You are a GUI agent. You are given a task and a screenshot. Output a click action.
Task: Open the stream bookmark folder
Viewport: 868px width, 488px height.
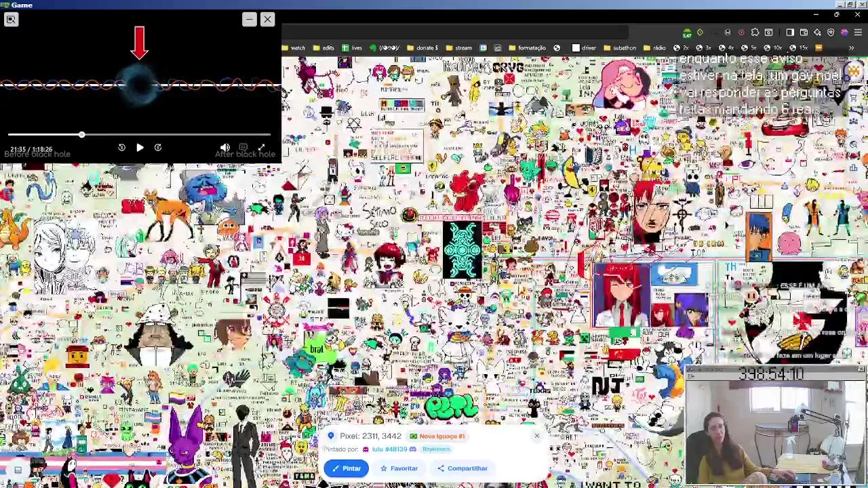pyautogui.click(x=459, y=48)
